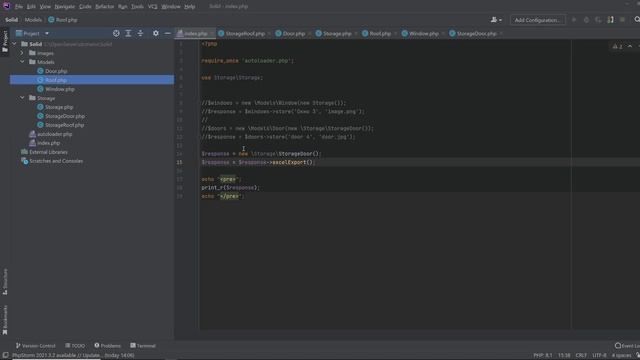Image resolution: width=640 pixels, height=360 pixels.
Task: Click Select Opened File target icon
Action: (x=116, y=33)
